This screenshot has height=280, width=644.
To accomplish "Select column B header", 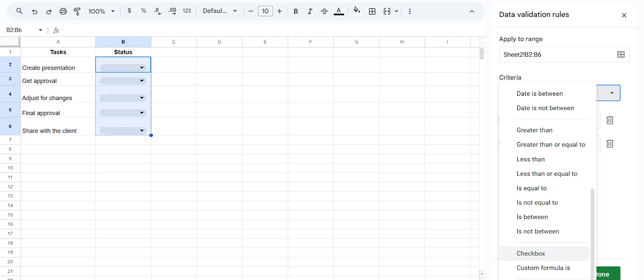I will (x=123, y=42).
